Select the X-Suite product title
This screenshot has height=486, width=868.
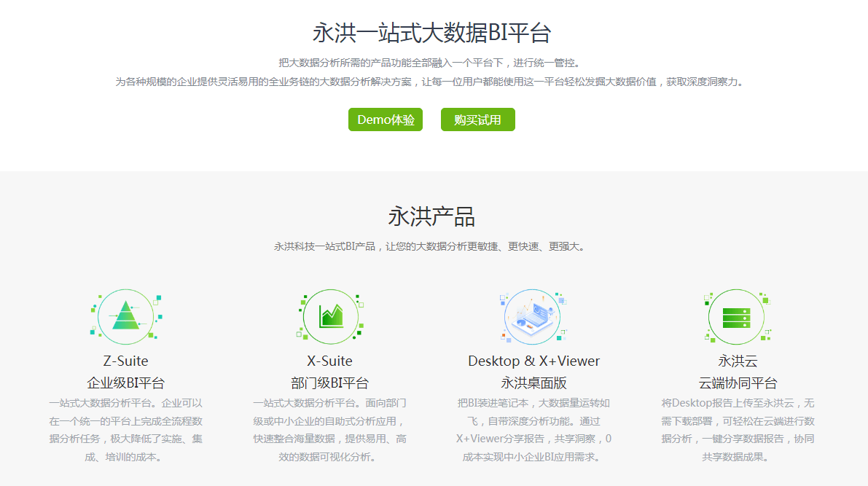pos(330,361)
